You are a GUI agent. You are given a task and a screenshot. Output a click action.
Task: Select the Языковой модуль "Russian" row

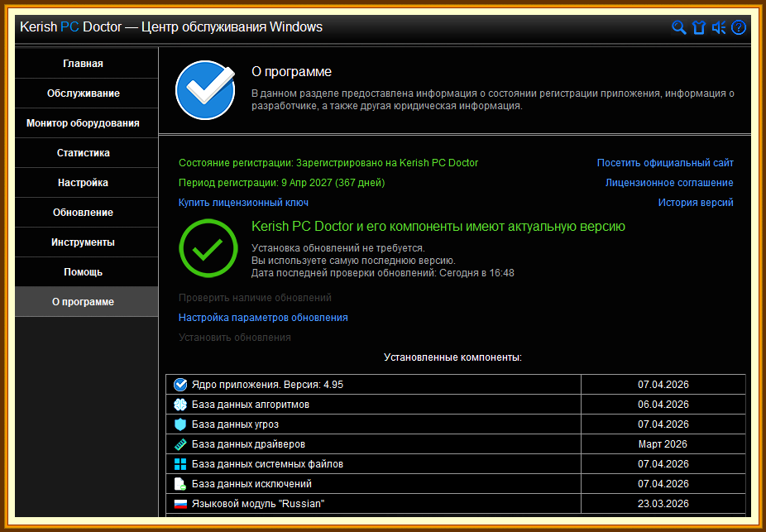[x=456, y=504]
